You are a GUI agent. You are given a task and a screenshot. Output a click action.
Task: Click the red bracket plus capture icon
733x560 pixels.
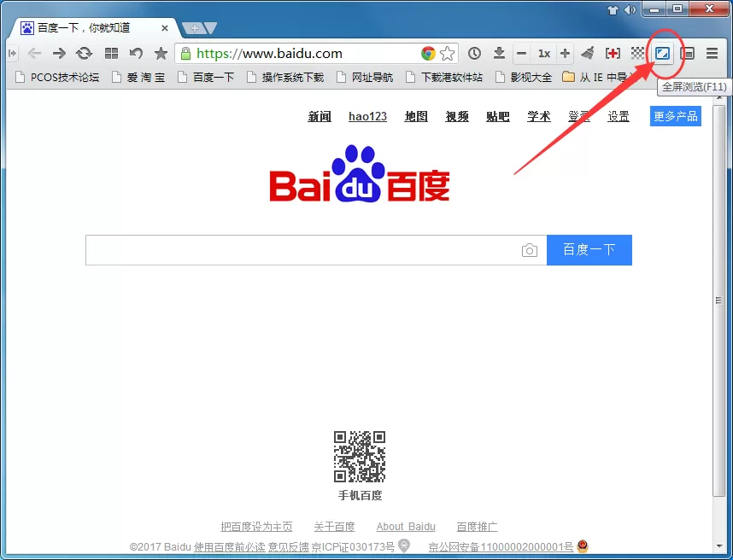click(613, 53)
